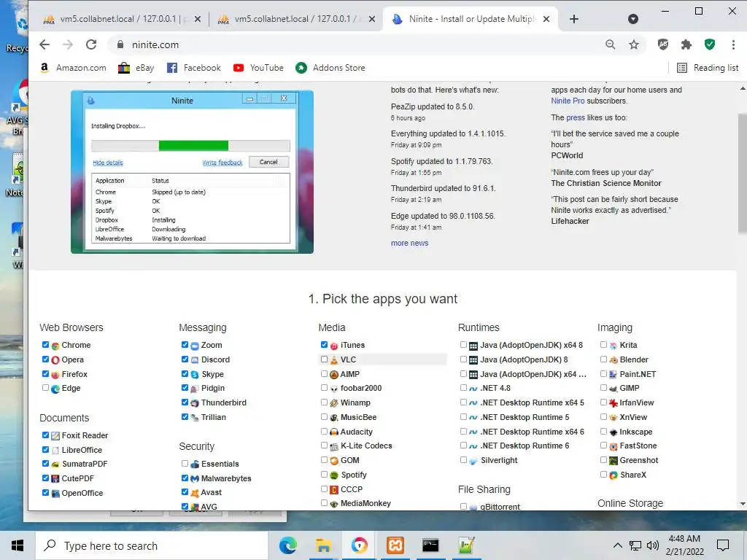The width and height of the screenshot is (747, 560).
Task: Open Microsoft Edge from the taskbar
Action: pos(287,545)
